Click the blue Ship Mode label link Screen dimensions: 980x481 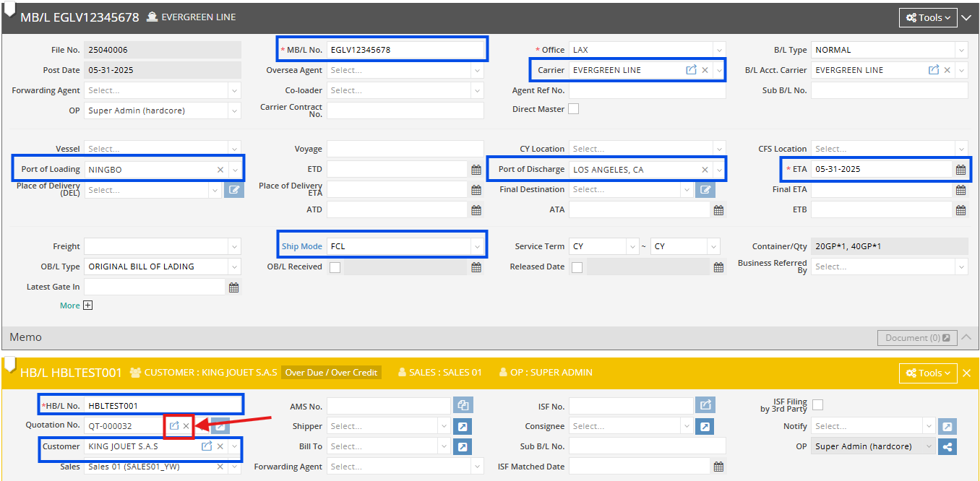[x=301, y=245]
